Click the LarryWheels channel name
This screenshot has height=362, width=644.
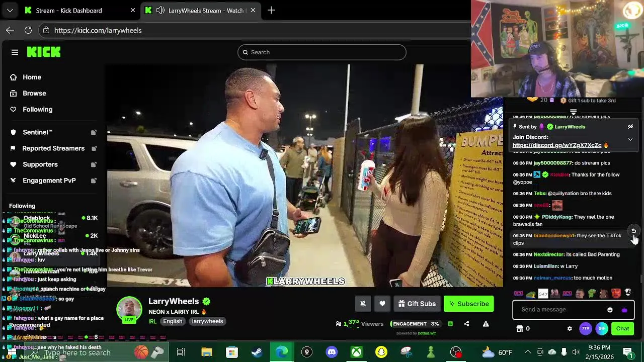point(174,301)
